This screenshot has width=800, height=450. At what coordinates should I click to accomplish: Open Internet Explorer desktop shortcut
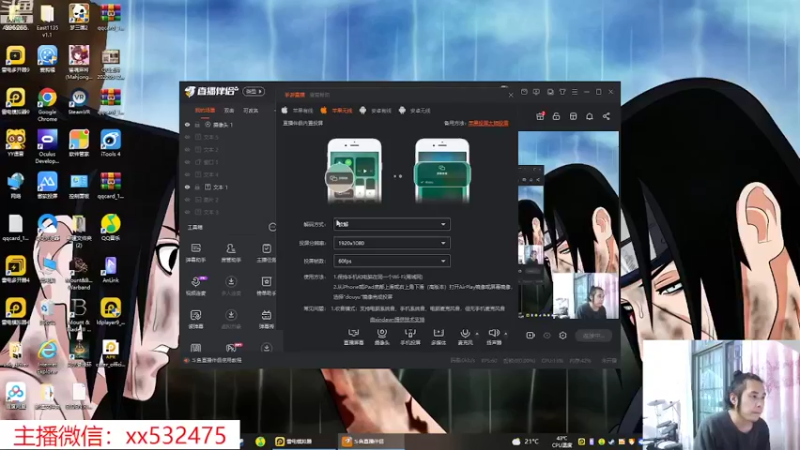click(47, 357)
